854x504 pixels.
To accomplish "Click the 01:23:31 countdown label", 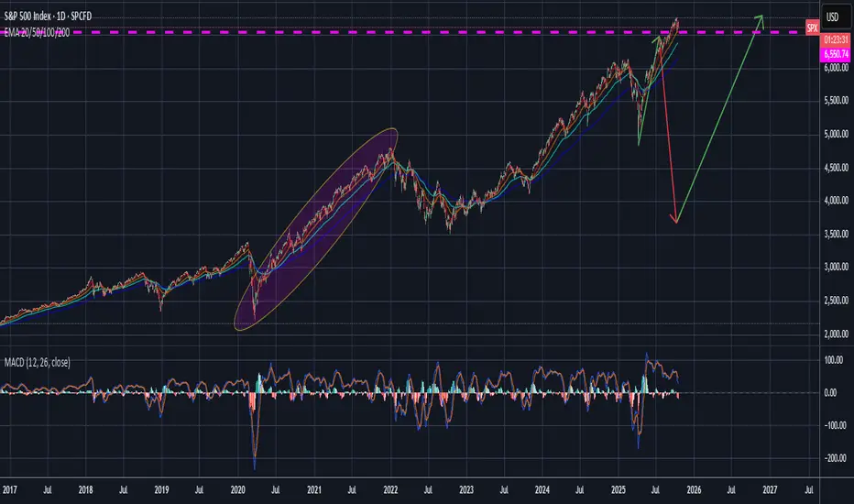I will [x=836, y=39].
